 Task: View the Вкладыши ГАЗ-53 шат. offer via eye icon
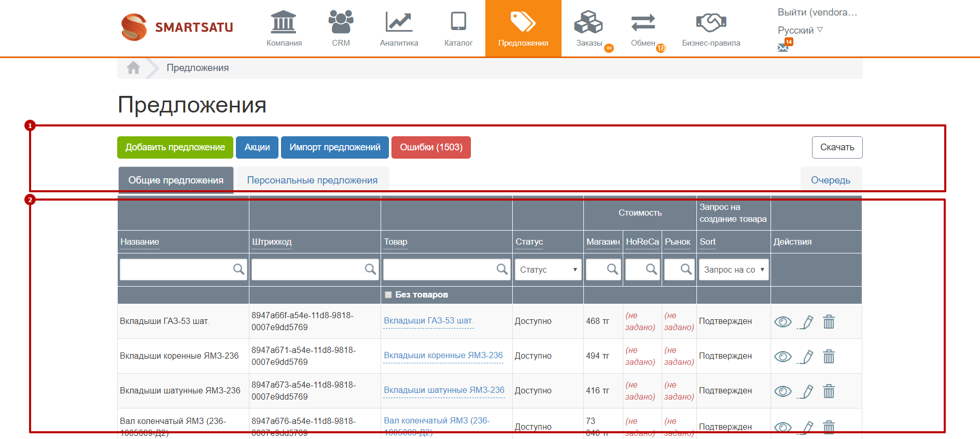click(782, 322)
